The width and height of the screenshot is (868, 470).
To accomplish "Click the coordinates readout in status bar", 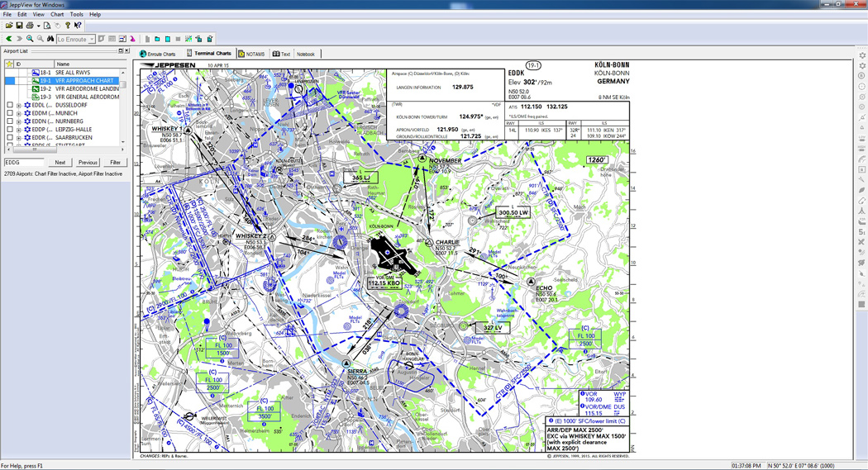I will point(800,466).
